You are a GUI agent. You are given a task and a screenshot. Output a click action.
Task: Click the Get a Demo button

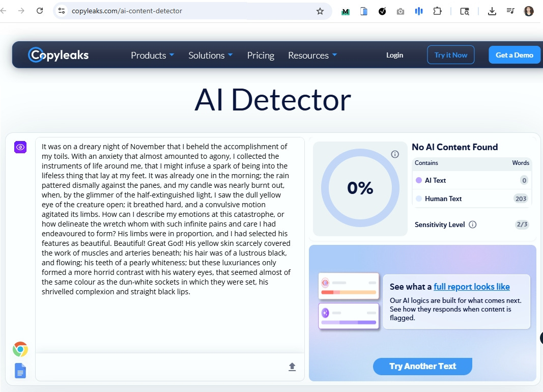(x=515, y=54)
